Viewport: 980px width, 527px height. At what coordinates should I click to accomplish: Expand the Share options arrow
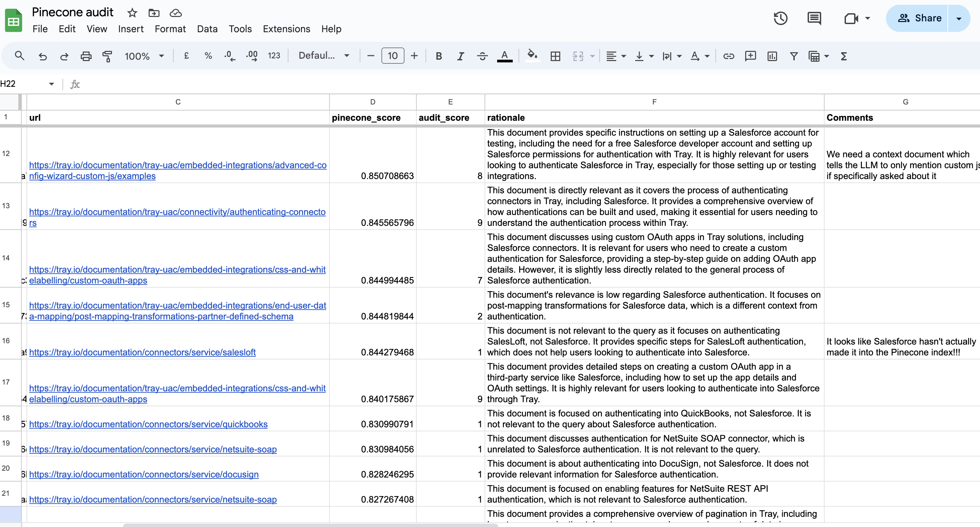[959, 18]
